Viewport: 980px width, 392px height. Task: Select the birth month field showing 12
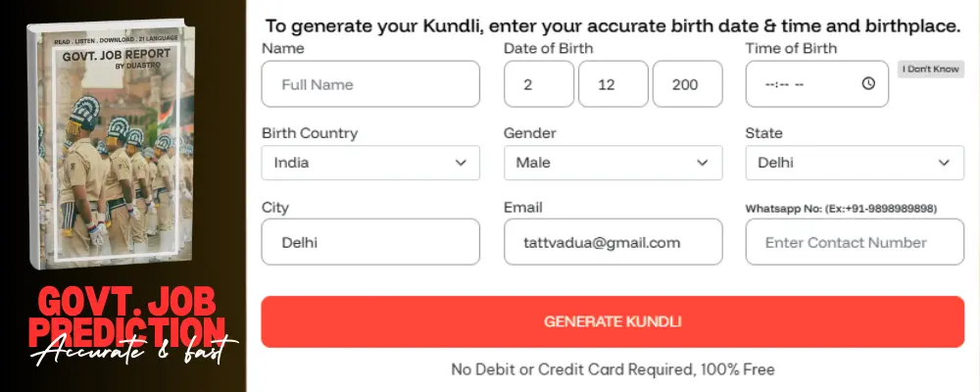point(613,84)
